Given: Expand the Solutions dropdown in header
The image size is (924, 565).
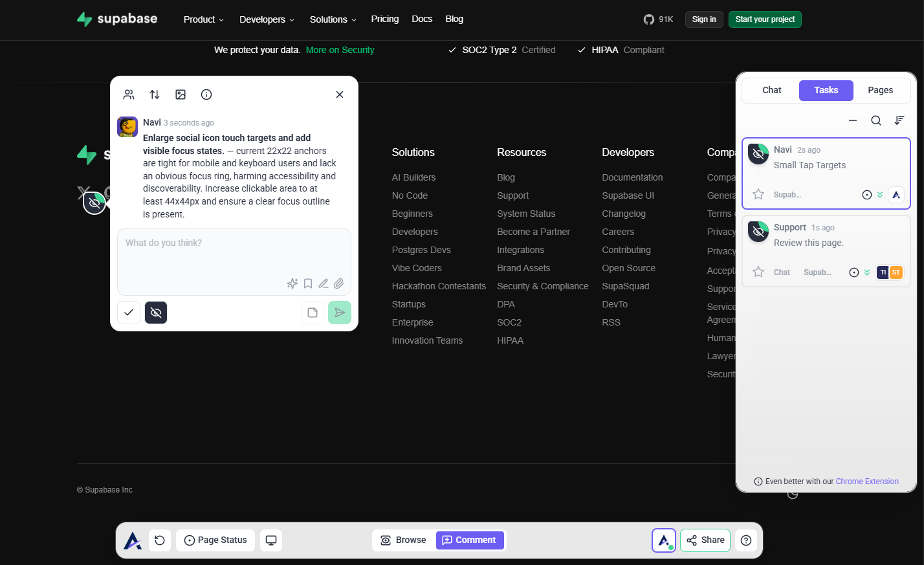Looking at the screenshot, I should [333, 19].
